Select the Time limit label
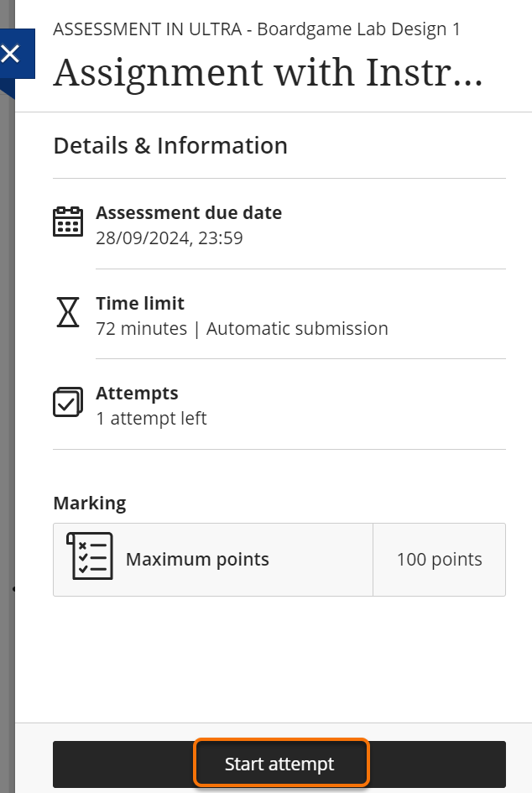 tap(140, 304)
